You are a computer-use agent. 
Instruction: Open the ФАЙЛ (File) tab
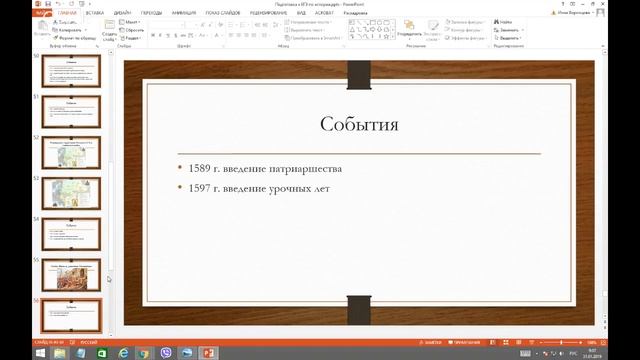[x=42, y=13]
